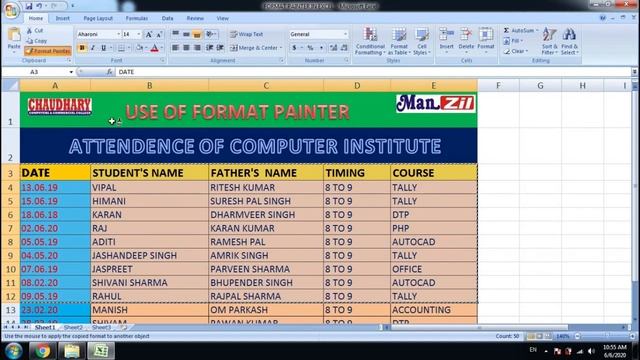
Task: Click the Office button at top left
Action: pos(11,10)
